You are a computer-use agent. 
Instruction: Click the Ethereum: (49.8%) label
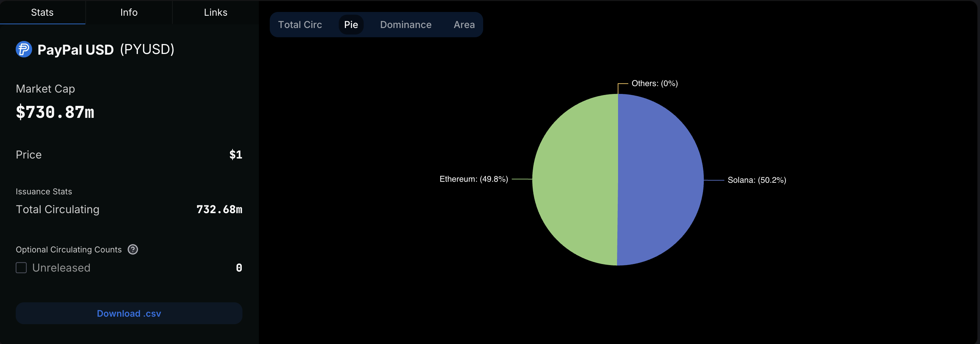pos(474,179)
